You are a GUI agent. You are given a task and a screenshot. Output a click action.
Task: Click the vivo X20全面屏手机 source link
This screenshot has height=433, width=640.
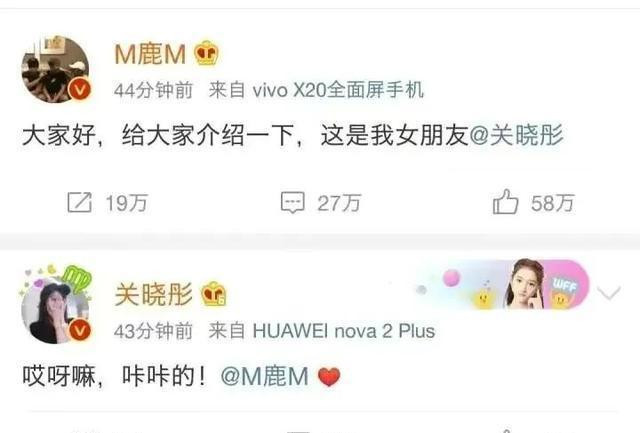tap(338, 90)
